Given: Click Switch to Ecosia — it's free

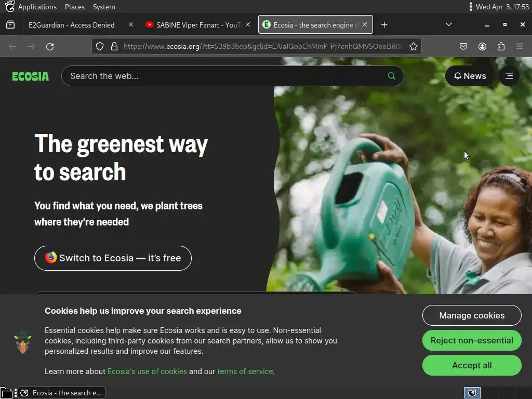Looking at the screenshot, I should coord(113,258).
